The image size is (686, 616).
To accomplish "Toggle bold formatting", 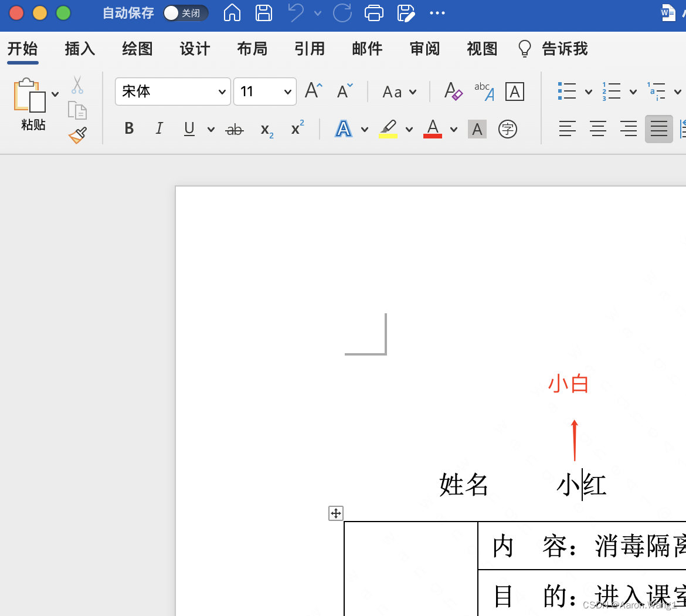I will click(x=128, y=128).
